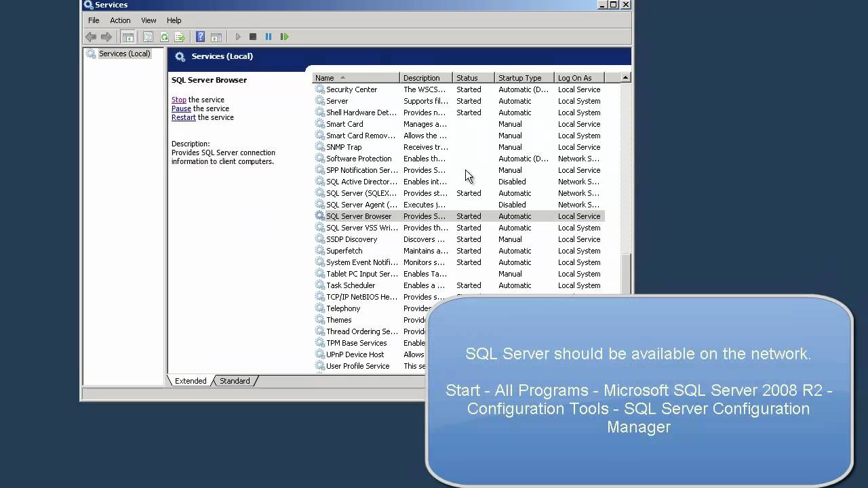Image resolution: width=868 pixels, height=488 pixels.
Task: Click the gear icon for Server service
Action: click(x=320, y=101)
